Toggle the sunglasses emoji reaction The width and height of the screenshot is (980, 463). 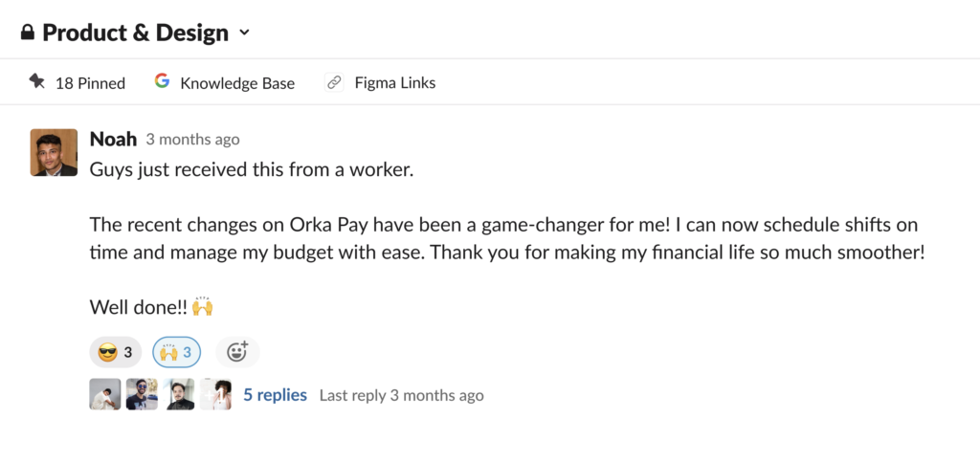(116, 352)
